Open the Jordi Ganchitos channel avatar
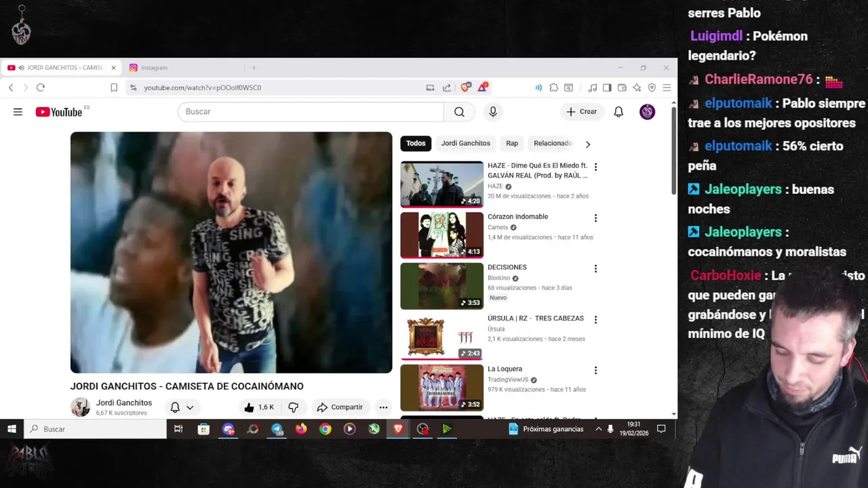 tap(80, 407)
